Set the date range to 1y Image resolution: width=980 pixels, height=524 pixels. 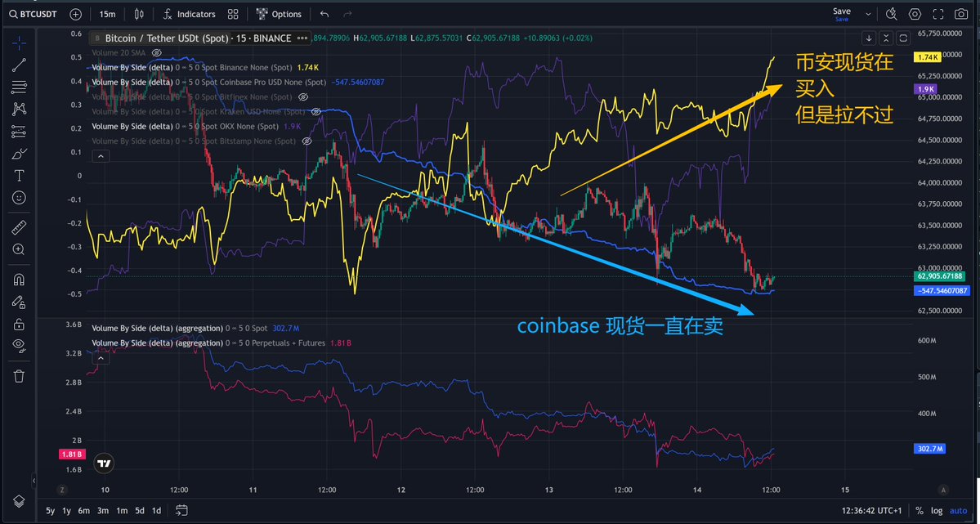(x=66, y=510)
